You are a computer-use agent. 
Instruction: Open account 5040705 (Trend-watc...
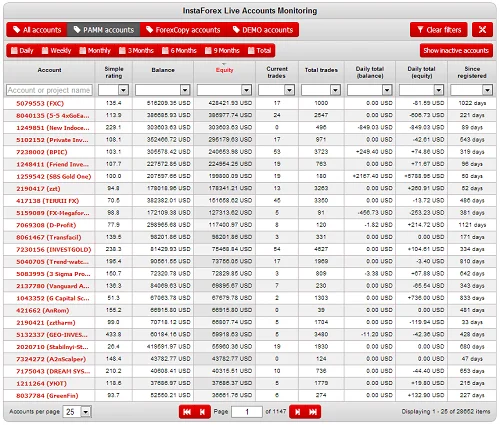(53, 262)
